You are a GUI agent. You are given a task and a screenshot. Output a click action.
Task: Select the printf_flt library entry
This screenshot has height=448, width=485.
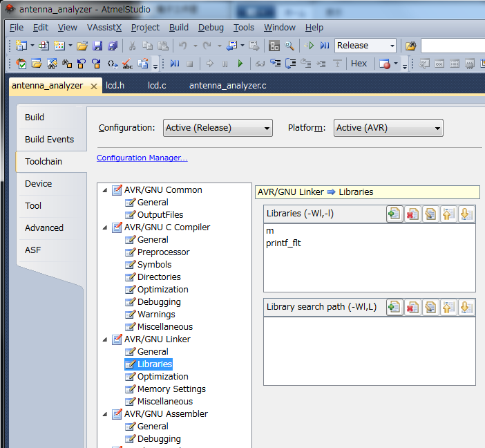[x=283, y=243]
